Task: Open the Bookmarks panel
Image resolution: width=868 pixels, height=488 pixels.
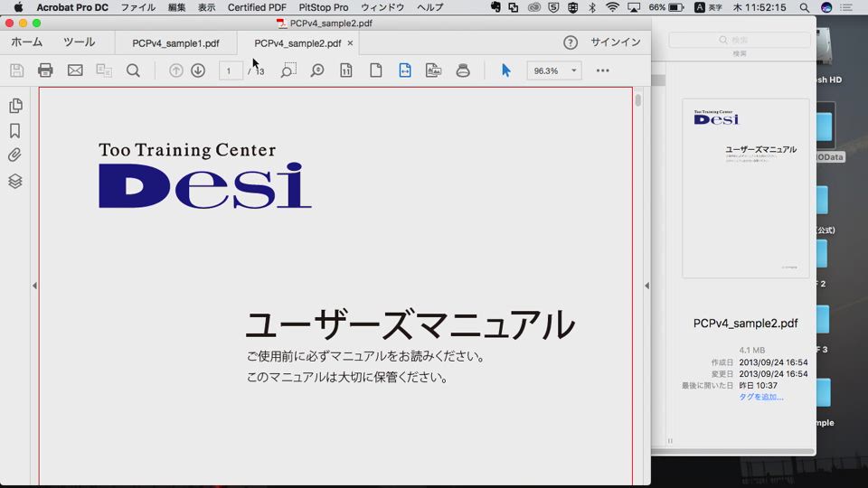Action: (15, 131)
